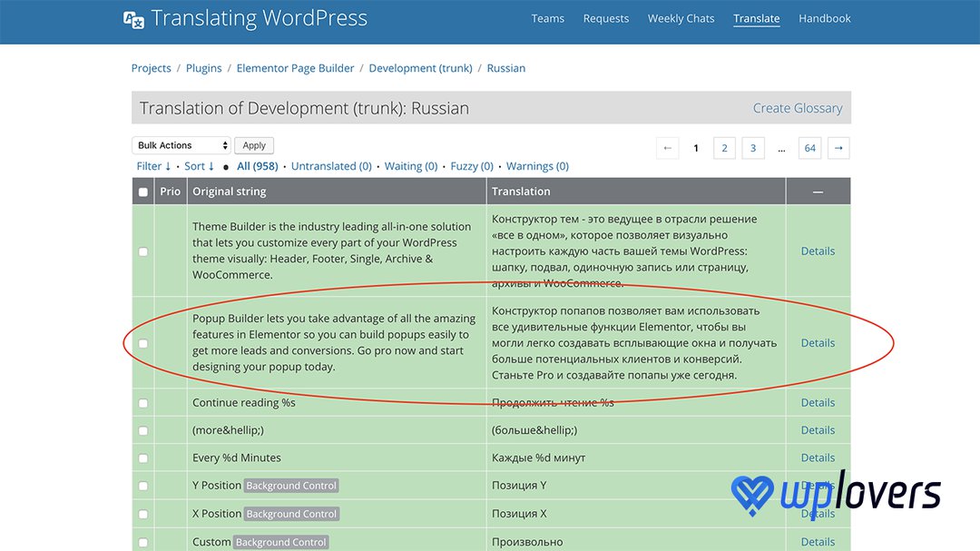Screen dimensions: 980x551
Task: Click the Позиция Y translation
Action: point(519,485)
